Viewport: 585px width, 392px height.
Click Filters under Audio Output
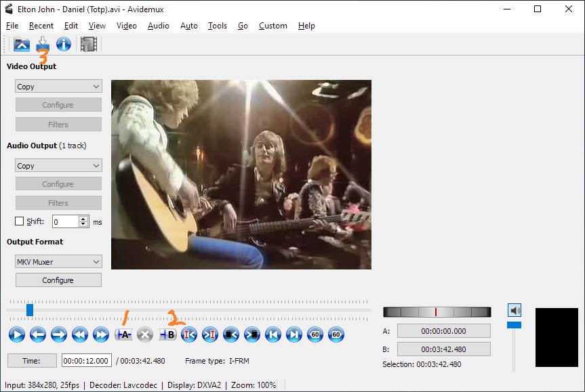[58, 203]
